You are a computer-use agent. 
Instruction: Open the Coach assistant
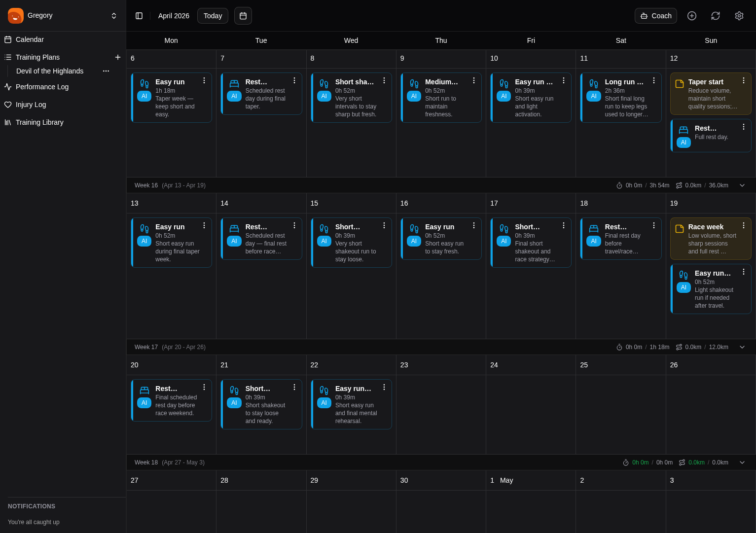click(x=655, y=16)
